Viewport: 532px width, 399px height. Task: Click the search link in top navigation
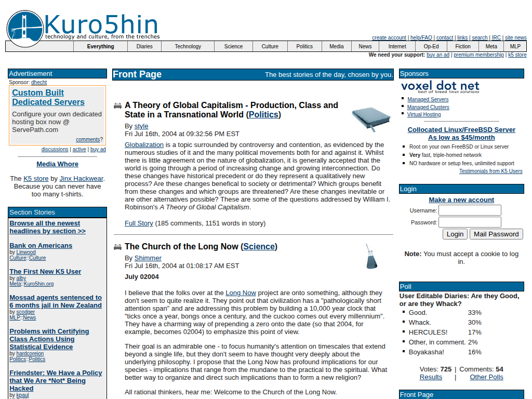pyautogui.click(x=480, y=37)
